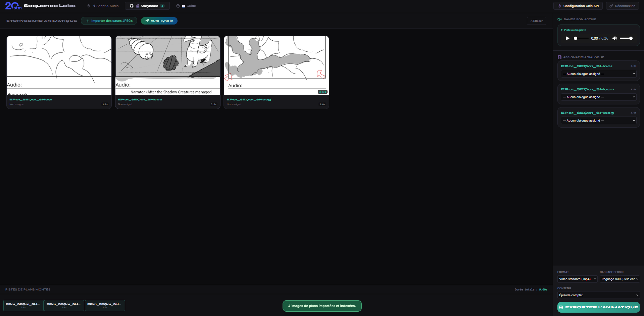Select the EP01_SEQ01_SH002 storyboard thumbnail
The width and height of the screenshot is (644, 316).
tap(168, 65)
